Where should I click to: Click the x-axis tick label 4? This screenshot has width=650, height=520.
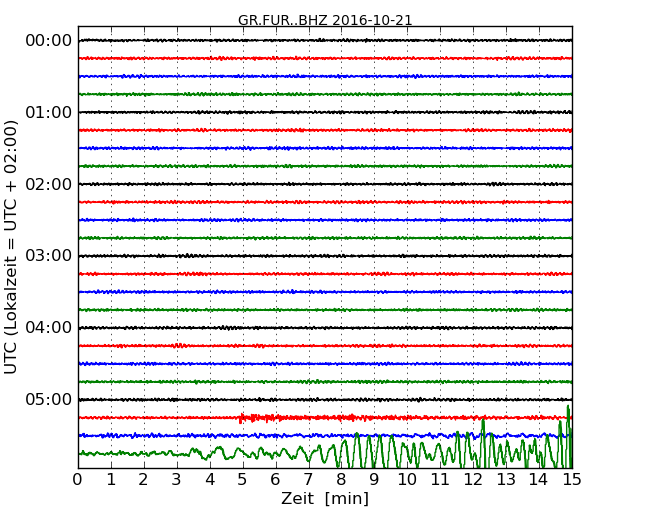tap(210, 480)
